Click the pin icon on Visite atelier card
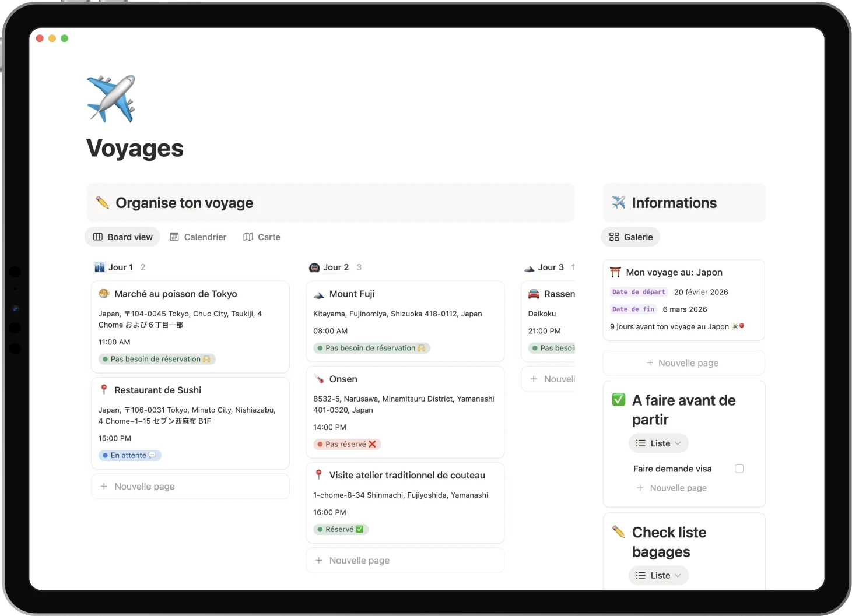Screen dimensions: 852x616 point(319,475)
